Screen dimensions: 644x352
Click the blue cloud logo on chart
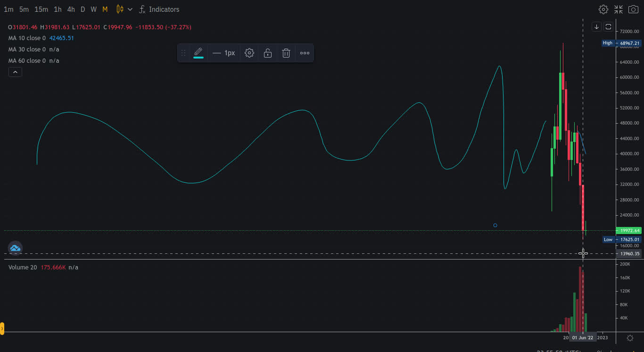pyautogui.click(x=15, y=248)
